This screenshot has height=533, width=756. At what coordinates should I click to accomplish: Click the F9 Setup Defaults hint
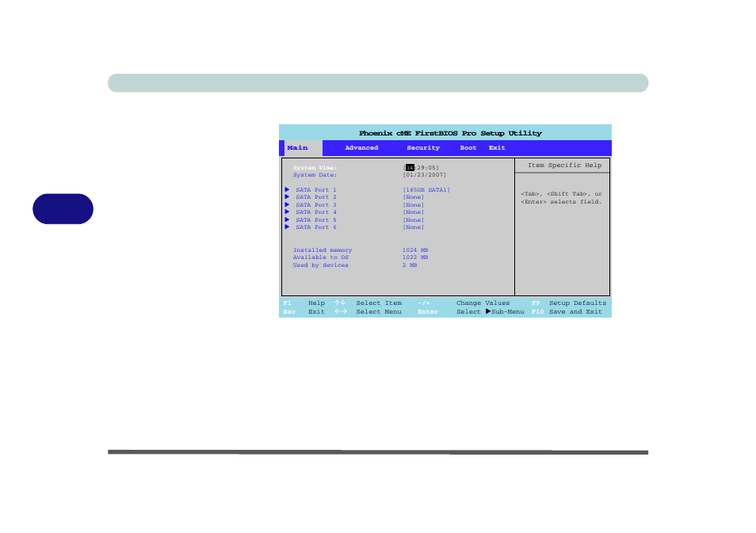[569, 303]
